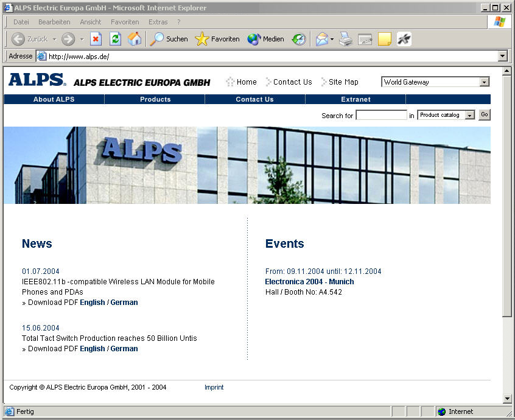Click the vertical scrollbar thumb

[507, 196]
